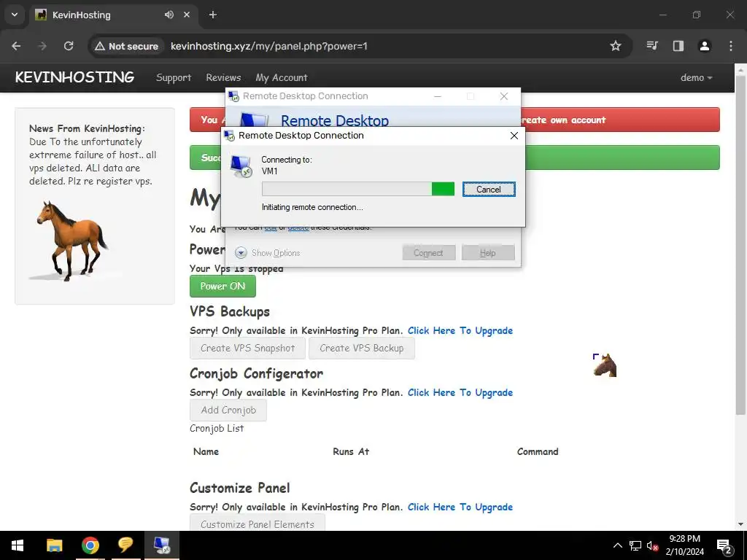Click the address bar URL
Screen dimensions: 747x560
pyautogui.click(x=269, y=46)
